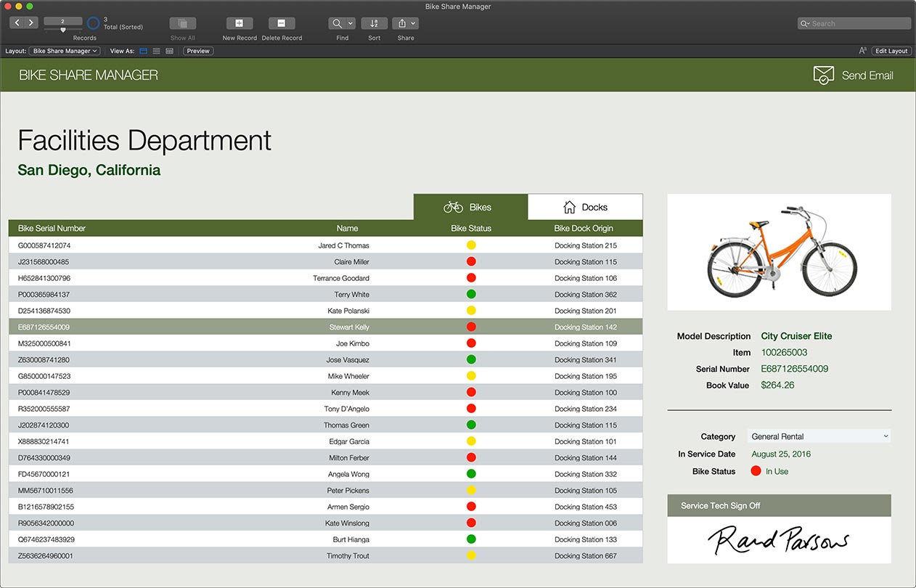916x588 pixels.
Task: Add a New Record
Action: 240,23
